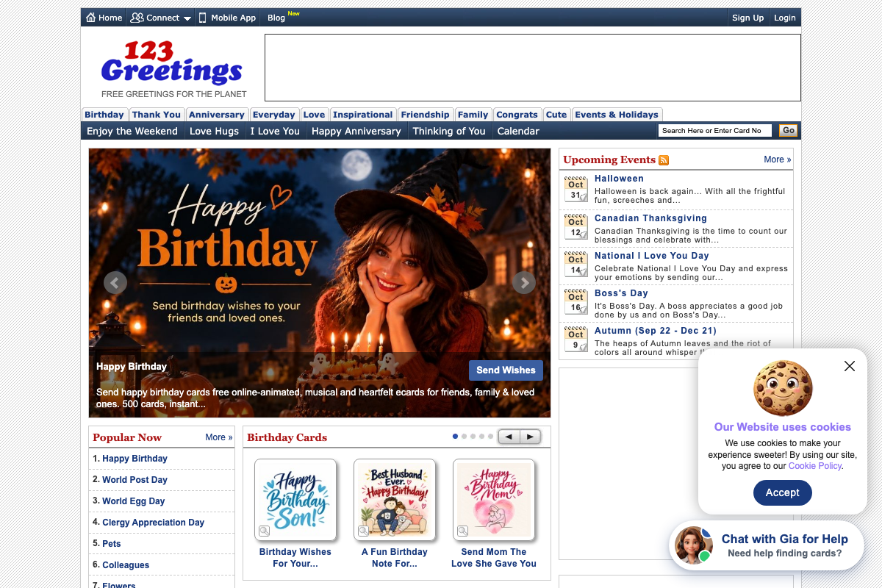The height and width of the screenshot is (588, 882).
Task: Expand More in Popular Now
Action: [x=219, y=437]
